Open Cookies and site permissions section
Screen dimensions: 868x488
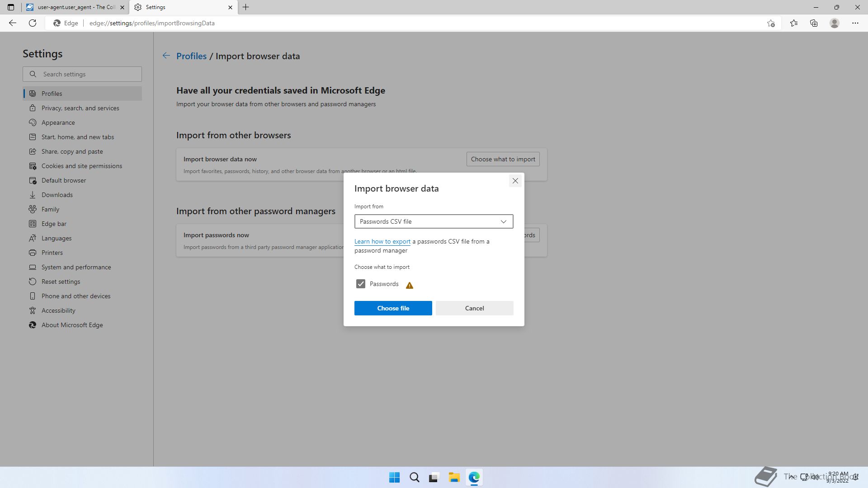pyautogui.click(x=81, y=166)
